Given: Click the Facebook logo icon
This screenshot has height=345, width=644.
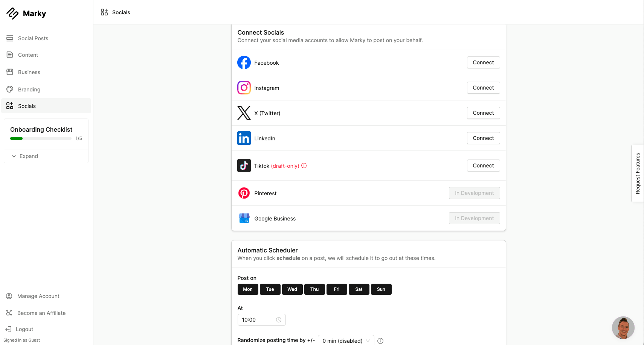Looking at the screenshot, I should [x=244, y=62].
